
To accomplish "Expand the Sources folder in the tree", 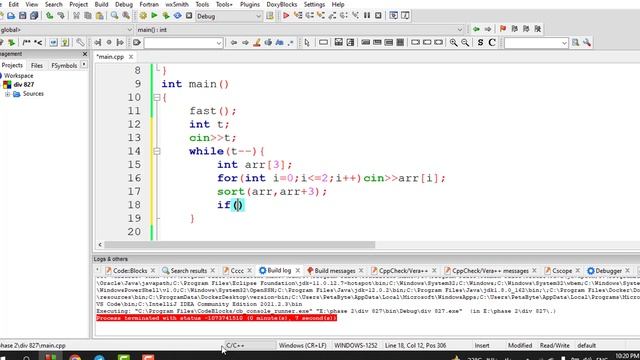I will 7,94.
